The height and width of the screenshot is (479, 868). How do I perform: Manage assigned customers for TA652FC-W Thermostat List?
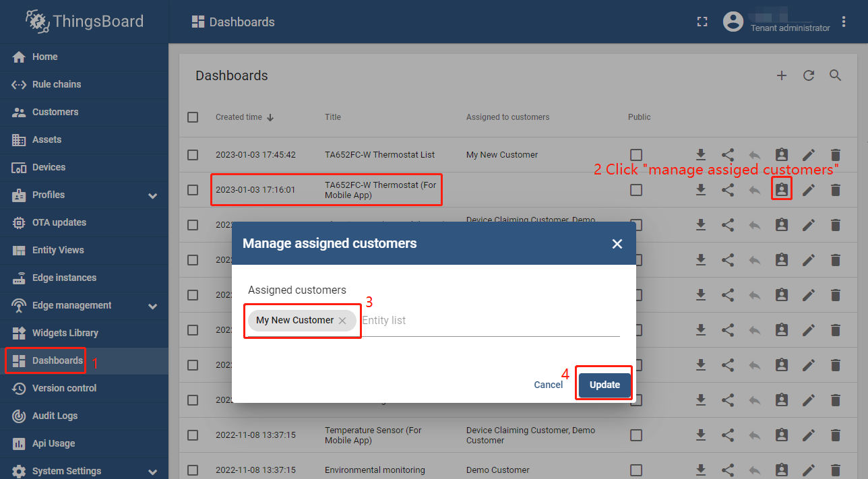click(782, 154)
